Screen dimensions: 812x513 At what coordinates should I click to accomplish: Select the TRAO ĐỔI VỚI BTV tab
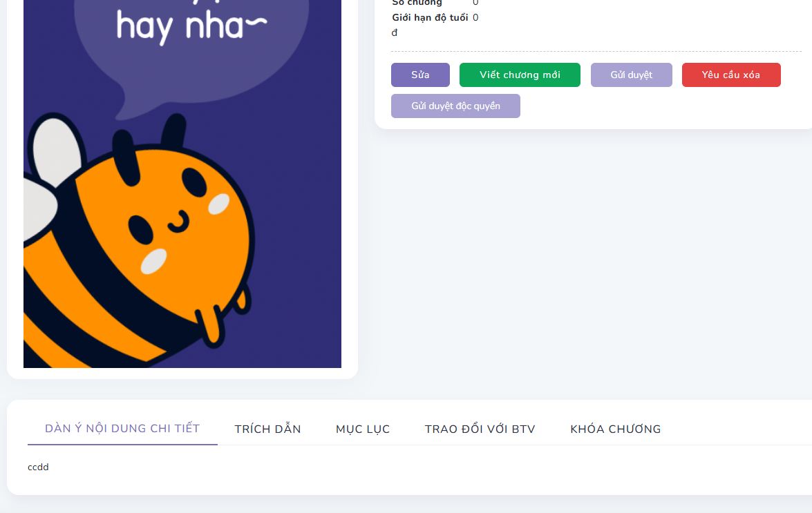[x=480, y=429]
